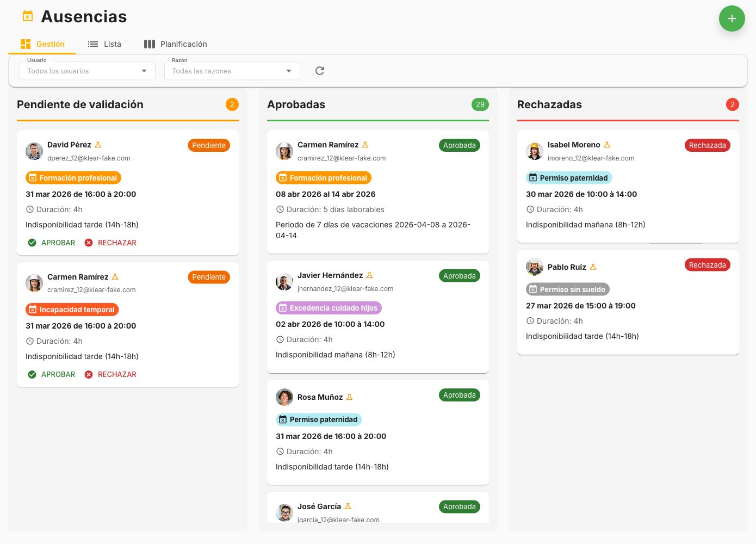The image size is (756, 544).
Task: Approve David Pérez's absence request
Action: [x=52, y=243]
